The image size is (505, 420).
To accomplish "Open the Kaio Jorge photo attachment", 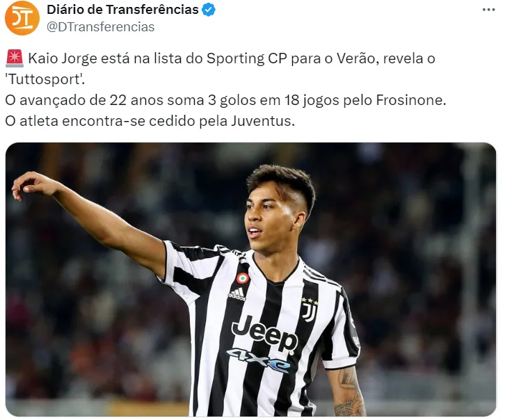I will click(250, 280).
